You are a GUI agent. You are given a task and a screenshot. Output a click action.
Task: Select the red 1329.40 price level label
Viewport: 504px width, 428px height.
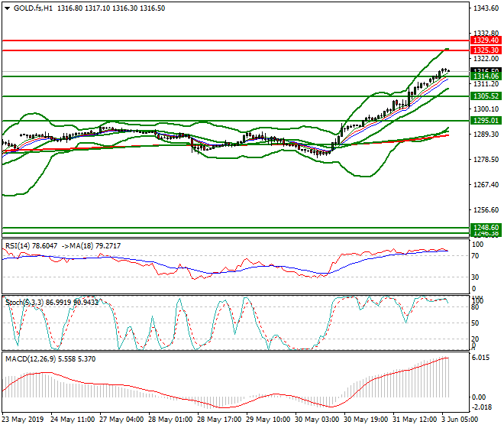[x=486, y=41]
